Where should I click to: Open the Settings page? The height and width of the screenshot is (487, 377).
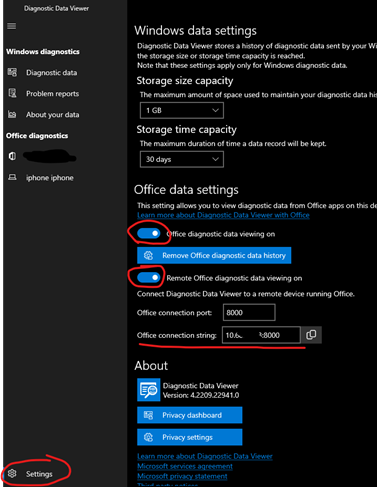[39, 474]
